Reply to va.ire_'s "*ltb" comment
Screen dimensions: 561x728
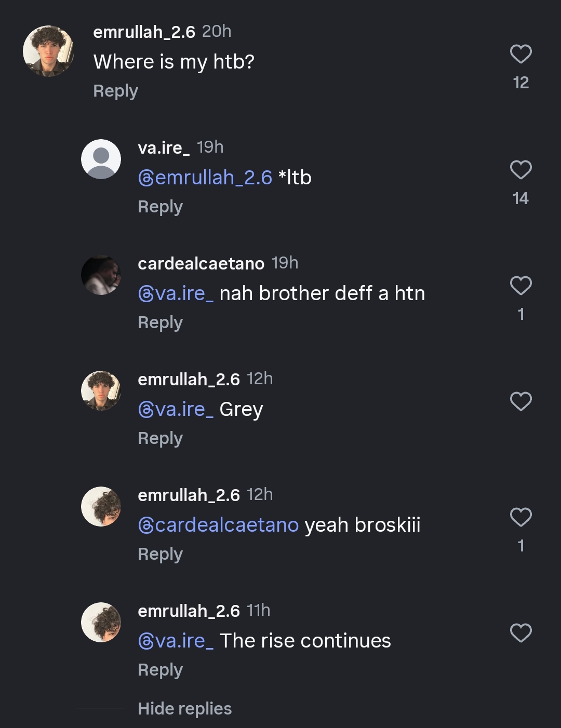click(160, 207)
